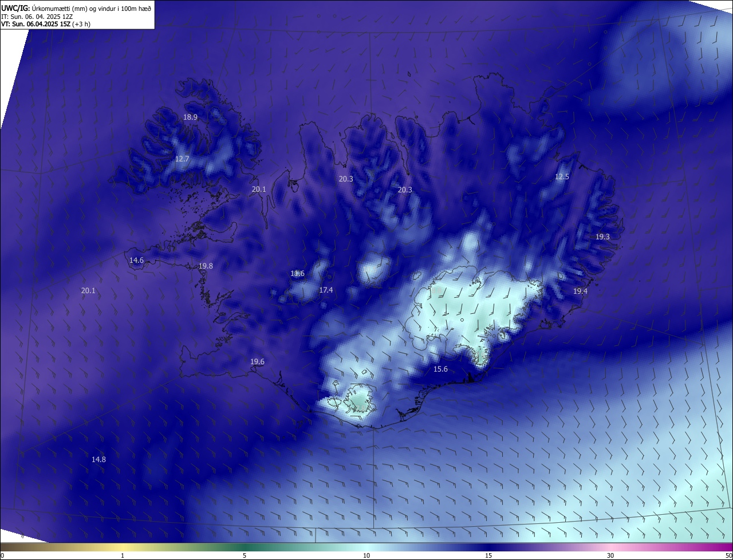Click the 5 tick label on the legend
733x560 pixels.
245,555
